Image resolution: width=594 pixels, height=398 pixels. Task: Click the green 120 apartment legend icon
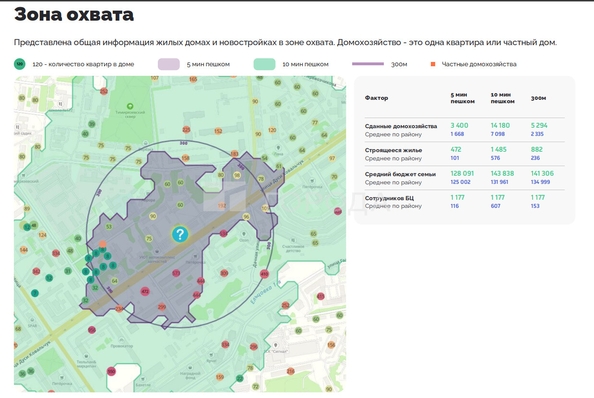[20, 64]
